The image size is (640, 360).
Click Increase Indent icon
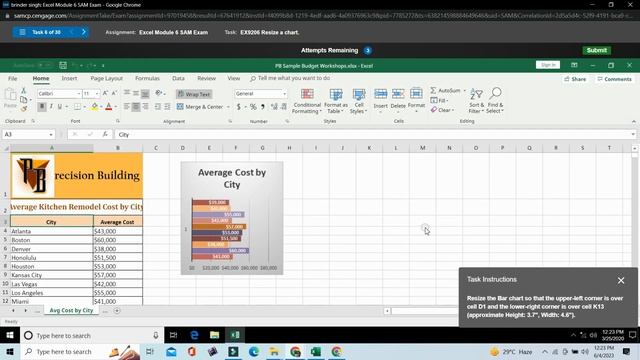click(x=167, y=107)
